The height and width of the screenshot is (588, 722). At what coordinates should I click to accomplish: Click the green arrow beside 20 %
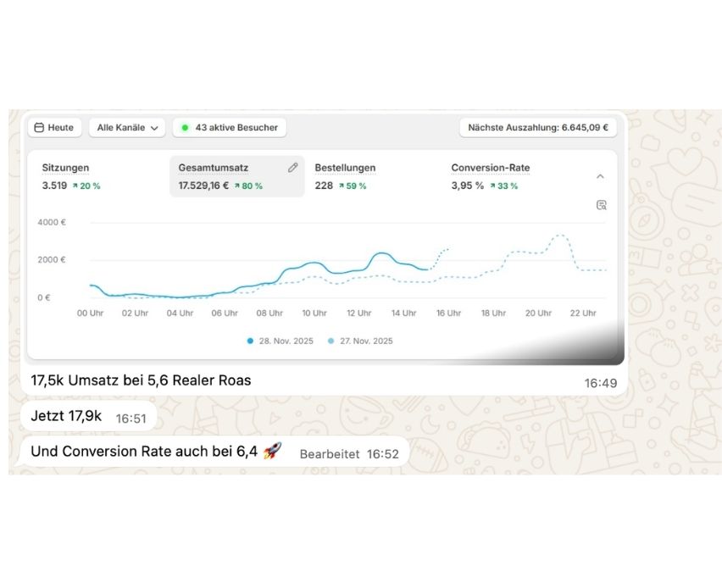pos(75,186)
